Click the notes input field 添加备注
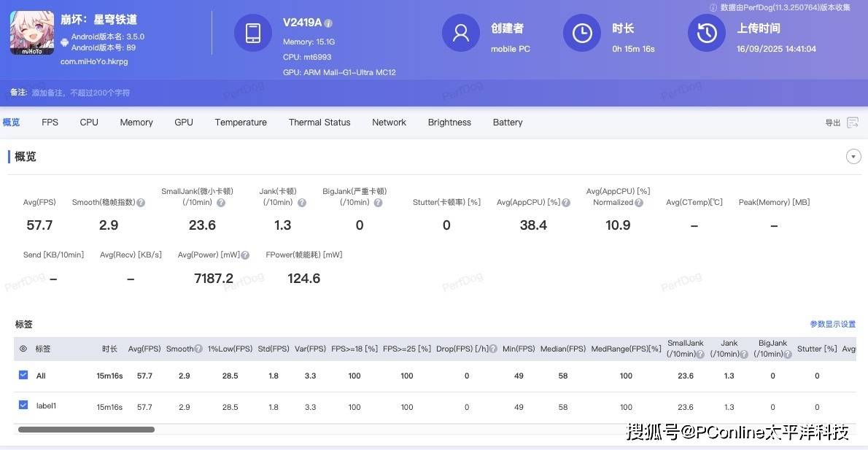The image size is (868, 450). pos(80,93)
